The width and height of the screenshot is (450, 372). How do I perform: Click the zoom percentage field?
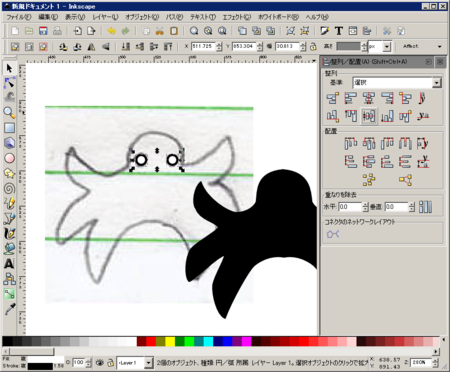(421, 362)
